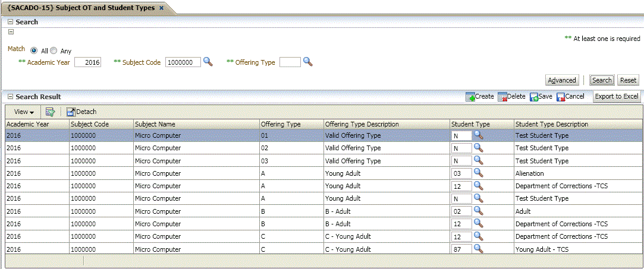Screen dimensions: 644x269
Task: Click the Query by Example filter icon
Action: (x=51, y=112)
